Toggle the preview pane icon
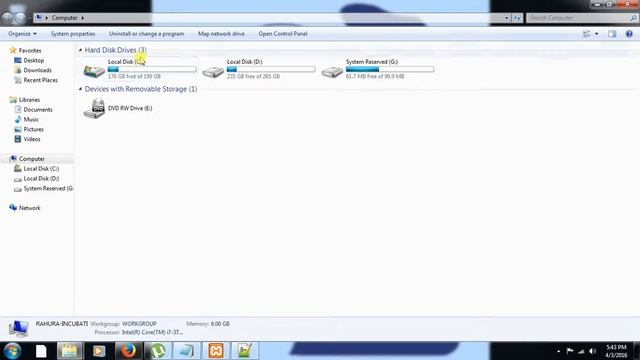Image resolution: width=640 pixels, height=360 pixels. pyautogui.click(x=612, y=34)
